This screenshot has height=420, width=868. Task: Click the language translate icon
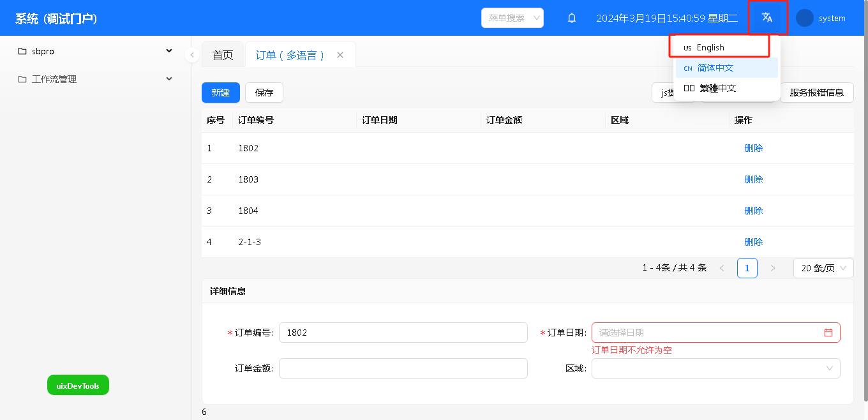click(767, 18)
